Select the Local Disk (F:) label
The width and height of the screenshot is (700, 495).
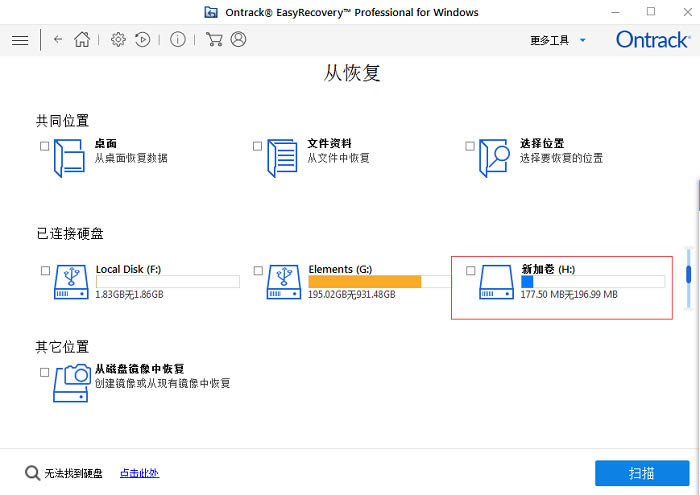(x=128, y=269)
